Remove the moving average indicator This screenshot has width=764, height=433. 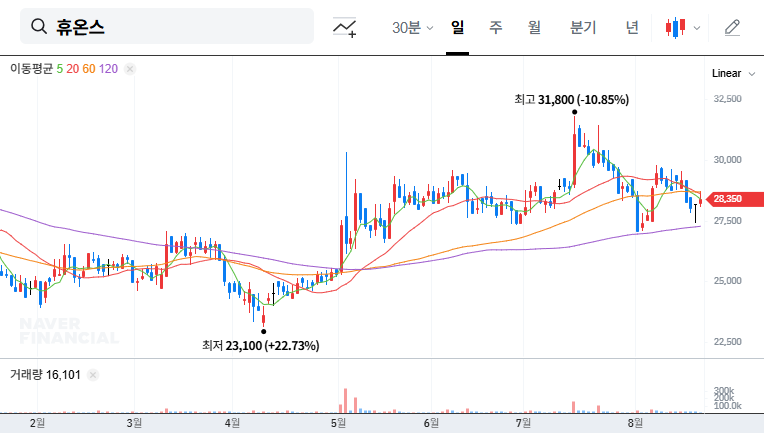pyautogui.click(x=130, y=69)
